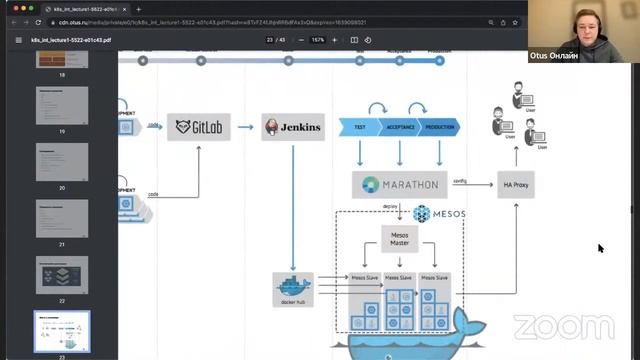Image resolution: width=640 pixels, height=360 pixels.
Task: Bookmark this page with the star icon
Action: pyautogui.click(x=515, y=22)
